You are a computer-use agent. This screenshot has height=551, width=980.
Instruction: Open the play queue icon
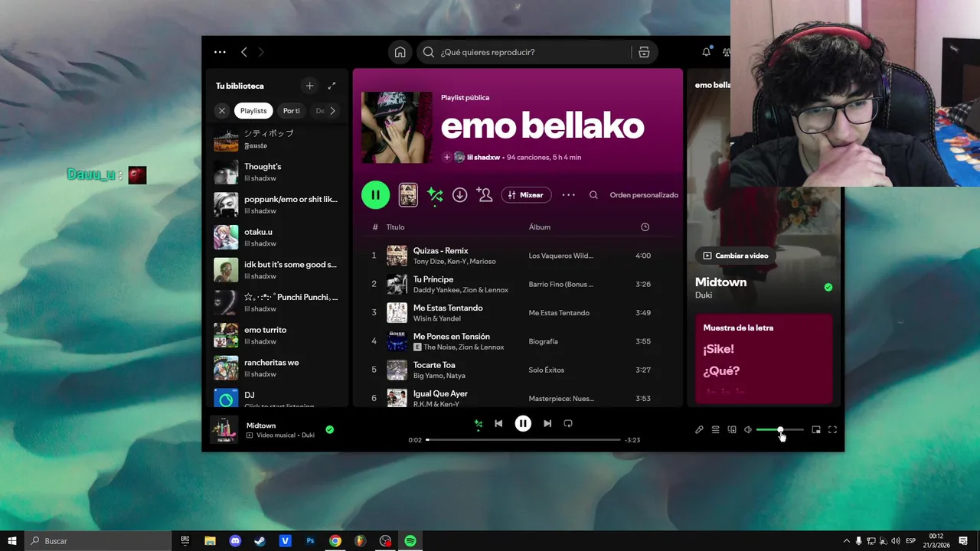tap(715, 430)
